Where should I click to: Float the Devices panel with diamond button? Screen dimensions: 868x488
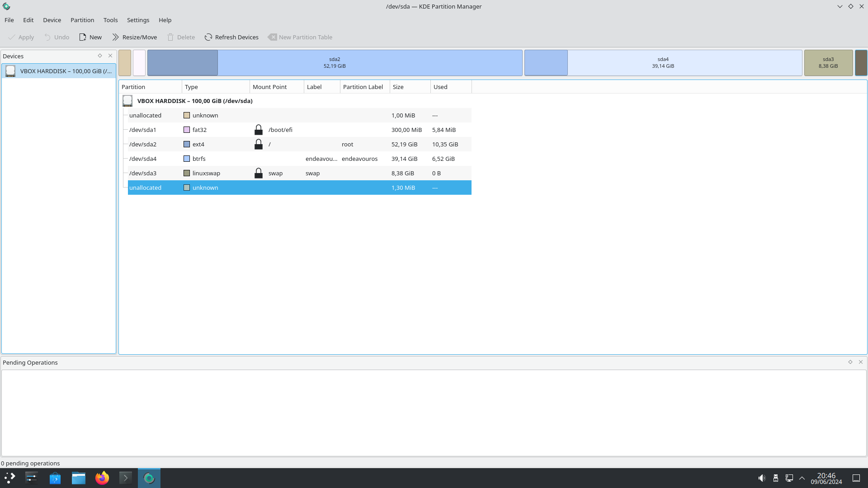pyautogui.click(x=100, y=56)
